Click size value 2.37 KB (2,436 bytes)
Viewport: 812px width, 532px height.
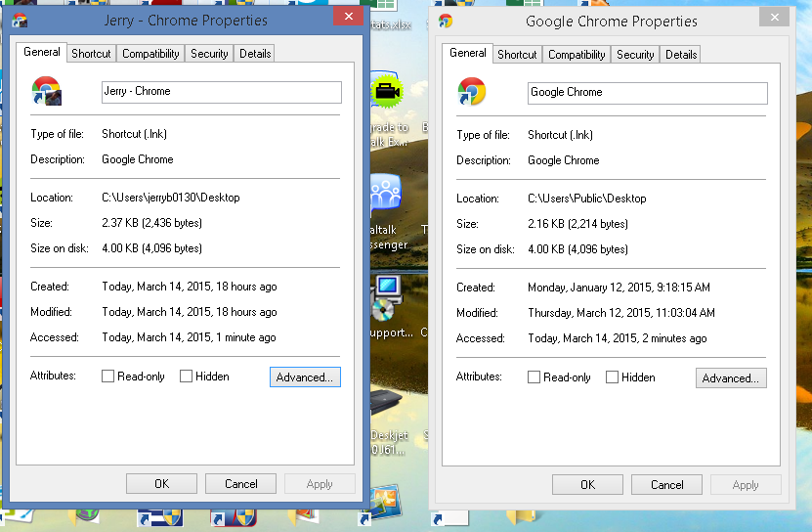(151, 223)
